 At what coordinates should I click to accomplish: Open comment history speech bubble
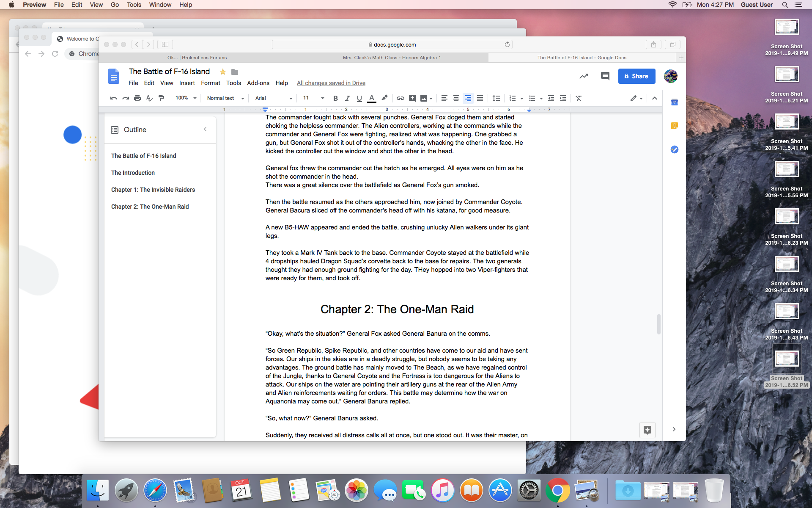pyautogui.click(x=605, y=76)
